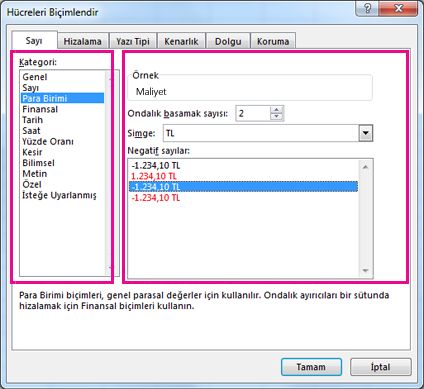Confirm with the Tamam button
Image resolution: width=424 pixels, height=389 pixels.
click(311, 367)
